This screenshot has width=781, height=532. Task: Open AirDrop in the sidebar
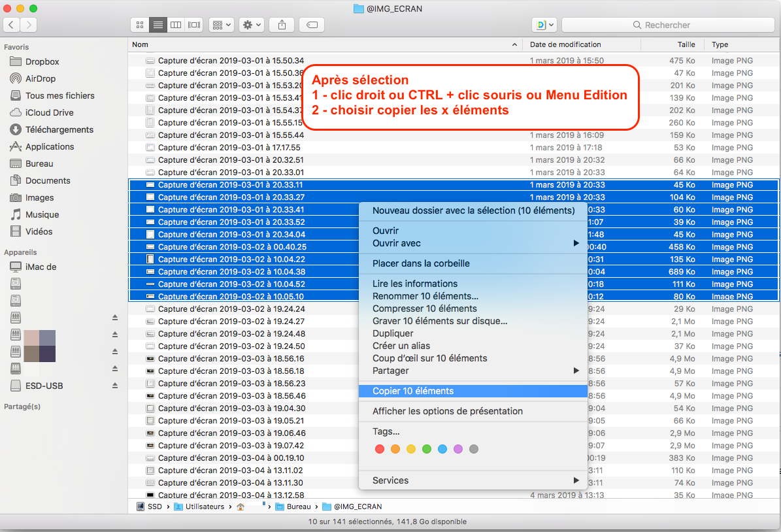click(40, 78)
